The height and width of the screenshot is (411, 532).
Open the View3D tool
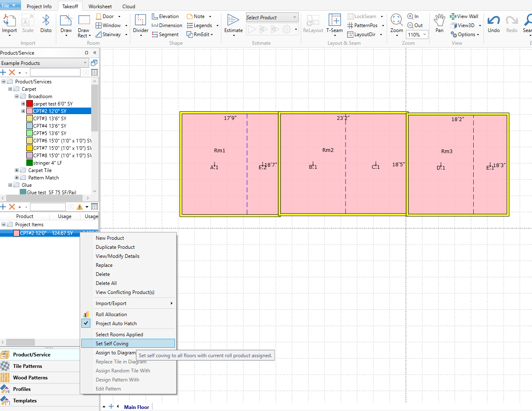[463, 25]
